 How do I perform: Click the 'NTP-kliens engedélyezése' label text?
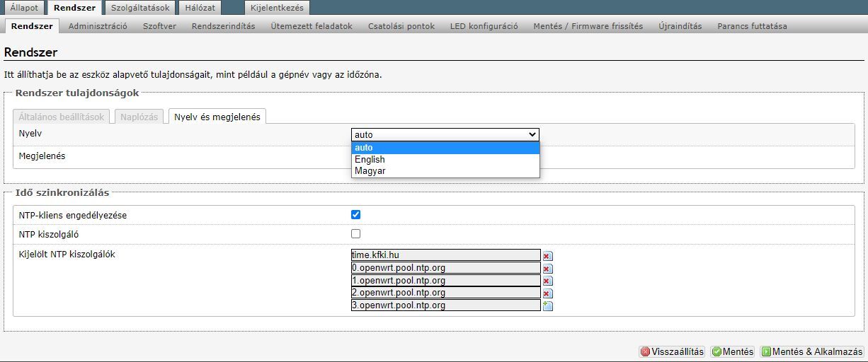pos(72,215)
